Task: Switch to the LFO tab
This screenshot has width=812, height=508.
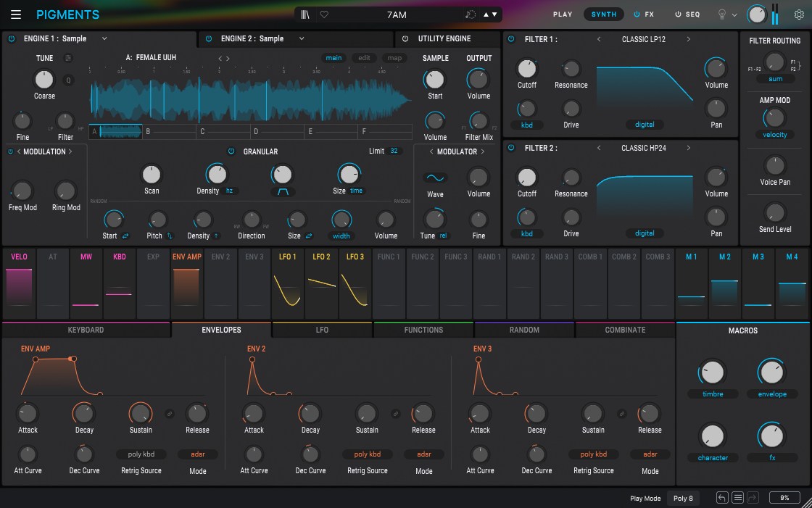Action: [322, 330]
